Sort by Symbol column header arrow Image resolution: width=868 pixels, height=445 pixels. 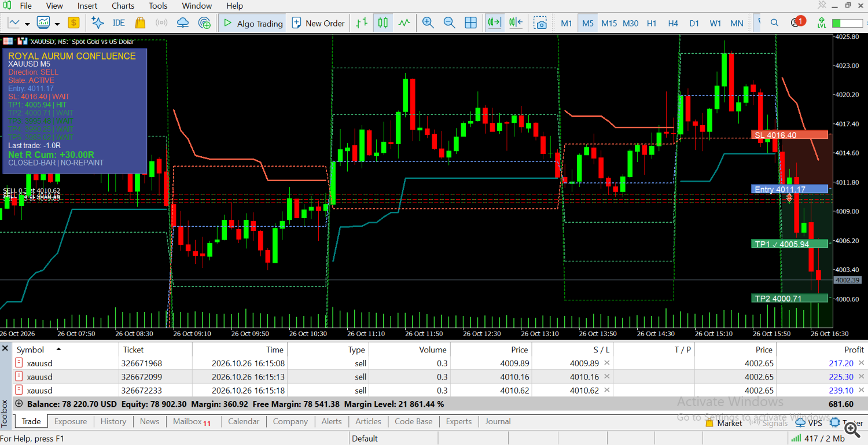click(x=58, y=350)
